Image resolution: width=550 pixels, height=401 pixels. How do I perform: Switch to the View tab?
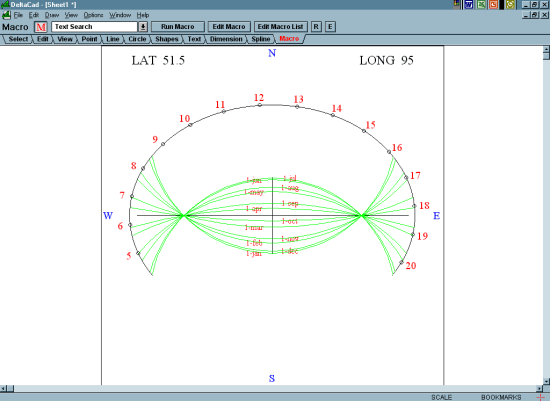tap(65, 39)
